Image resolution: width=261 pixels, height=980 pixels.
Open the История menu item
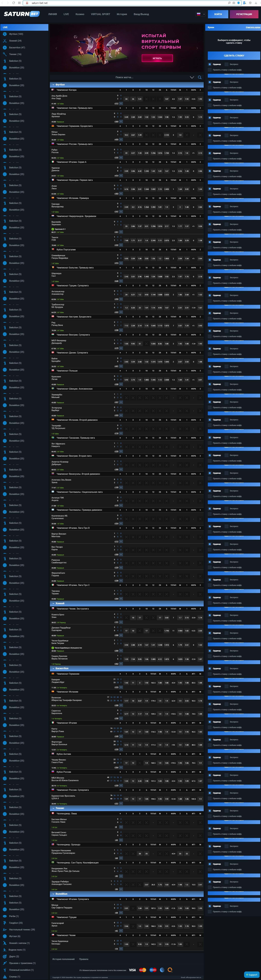pos(122,14)
